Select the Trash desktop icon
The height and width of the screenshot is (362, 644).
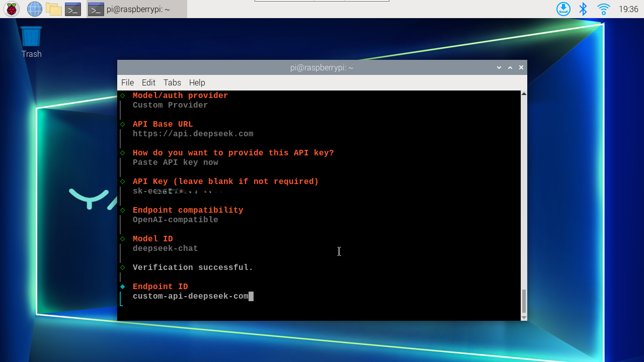(31, 42)
